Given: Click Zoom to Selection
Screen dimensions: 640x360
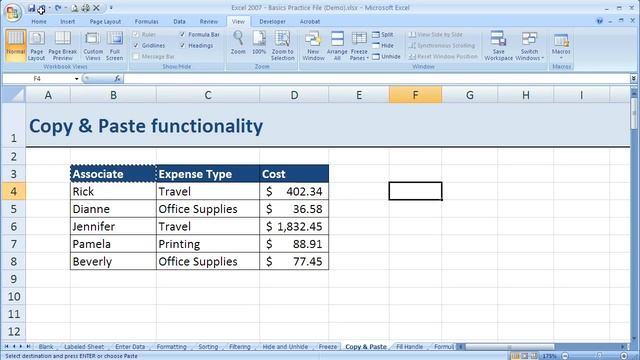Looking at the screenshot, I should click(282, 45).
